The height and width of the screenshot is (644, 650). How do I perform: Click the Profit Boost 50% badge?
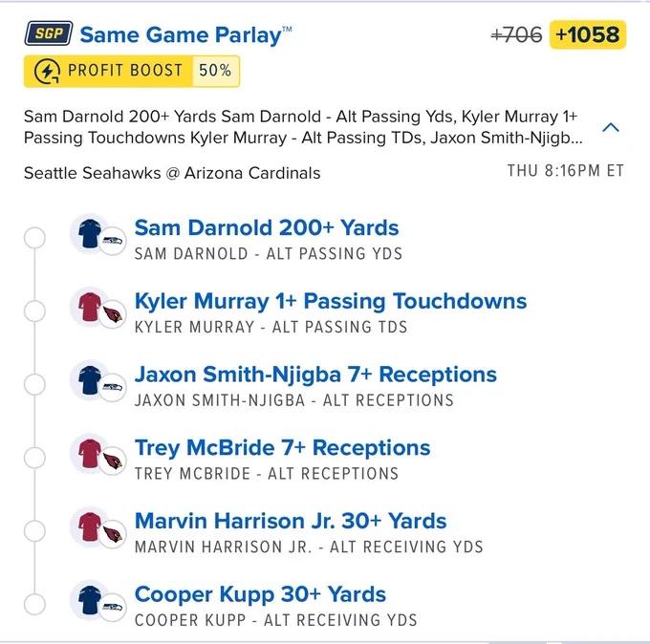pyautogui.click(x=132, y=72)
